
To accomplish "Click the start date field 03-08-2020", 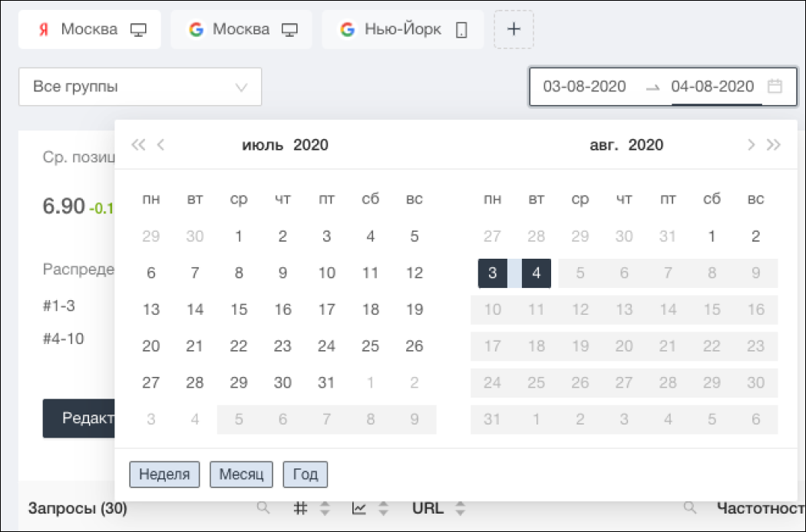I will point(584,87).
